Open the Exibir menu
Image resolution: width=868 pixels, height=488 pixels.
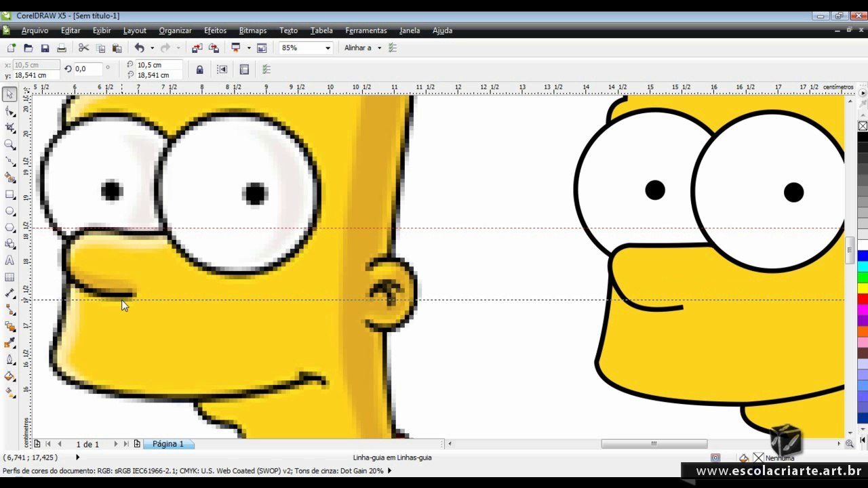102,30
